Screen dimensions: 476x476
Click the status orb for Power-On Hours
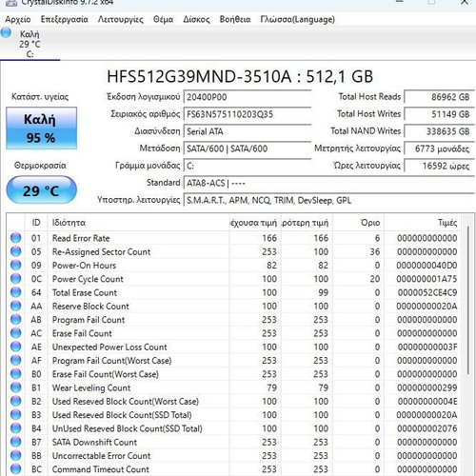click(x=15, y=265)
